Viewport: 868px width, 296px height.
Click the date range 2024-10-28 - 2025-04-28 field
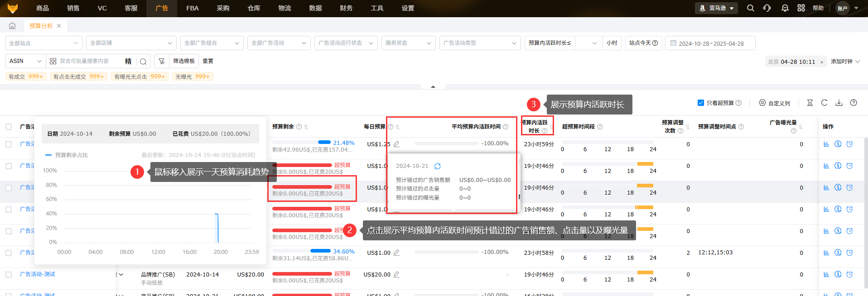point(710,43)
